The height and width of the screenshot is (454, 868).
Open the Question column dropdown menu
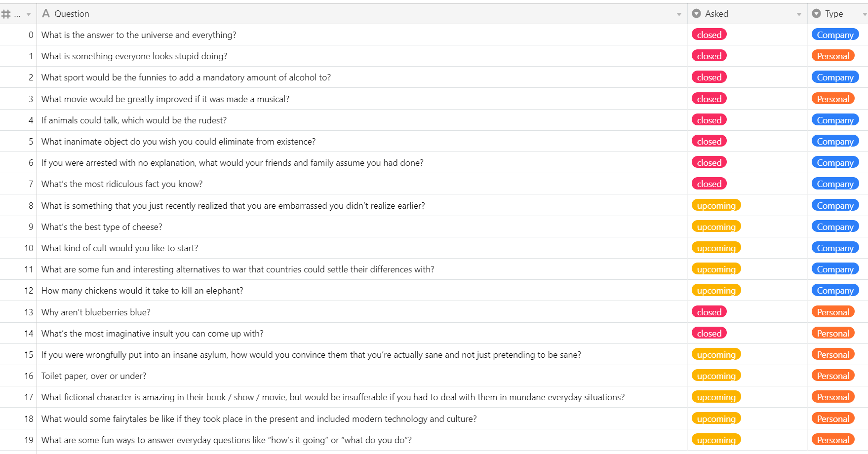[x=679, y=13]
